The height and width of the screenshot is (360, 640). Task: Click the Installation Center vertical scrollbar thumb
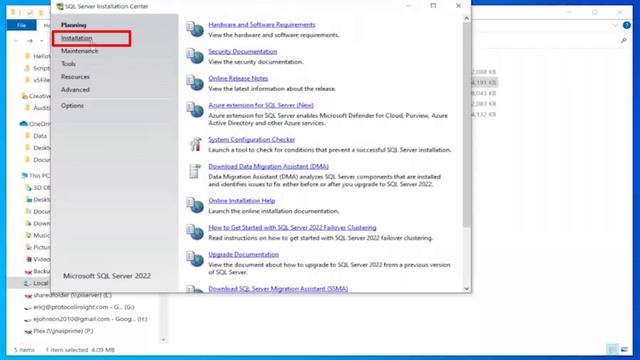point(467,124)
